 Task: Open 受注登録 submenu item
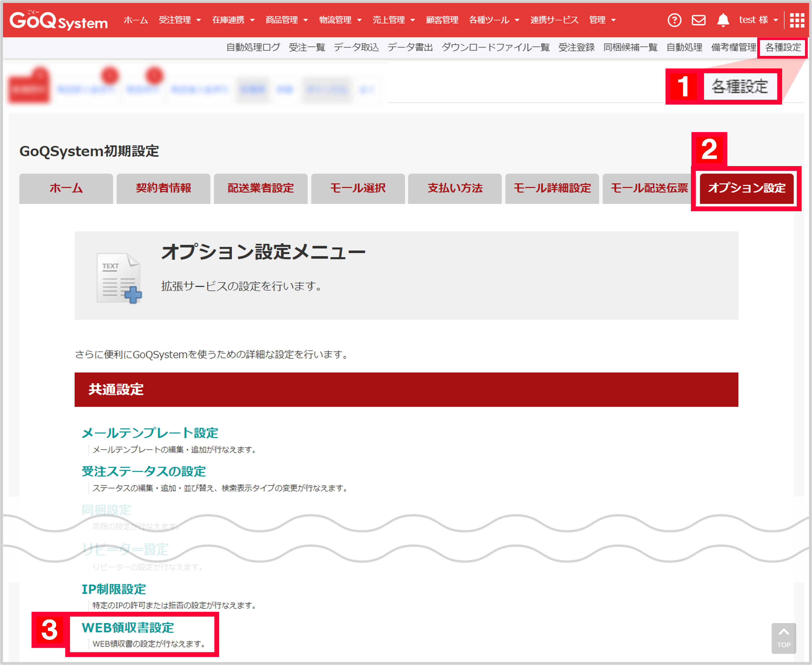576,48
